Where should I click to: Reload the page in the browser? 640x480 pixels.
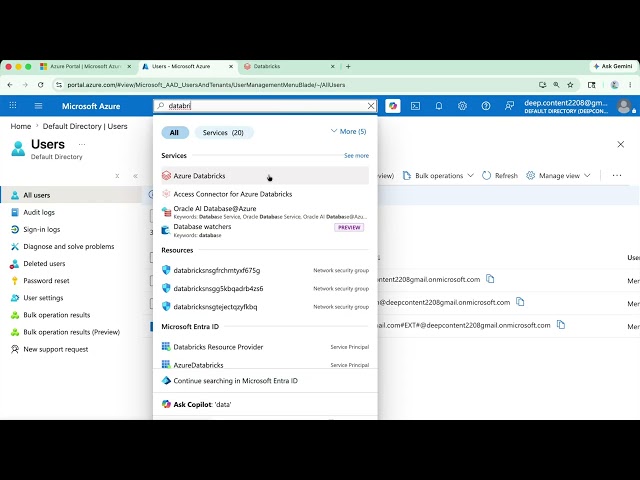pos(40,85)
